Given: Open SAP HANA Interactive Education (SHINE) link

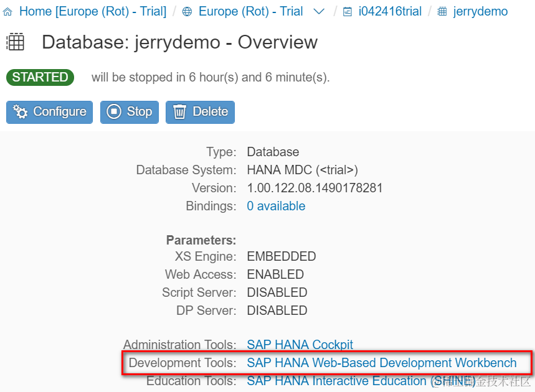Looking at the screenshot, I should [361, 381].
